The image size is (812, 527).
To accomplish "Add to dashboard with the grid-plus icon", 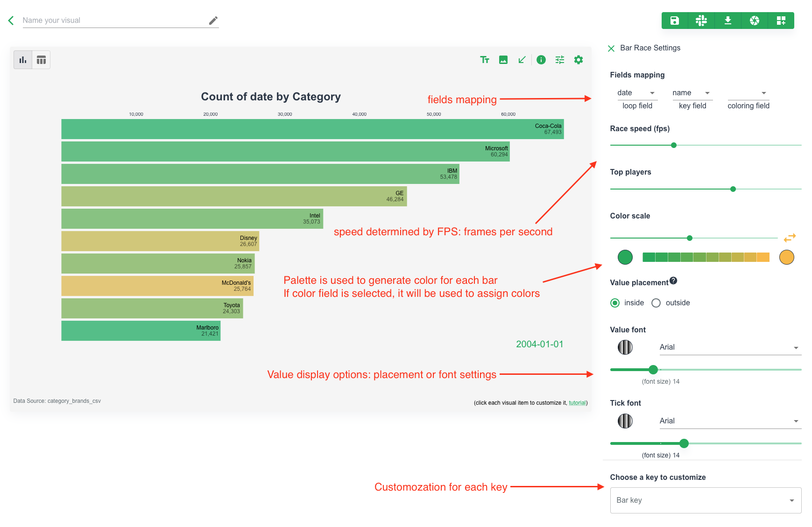I will (x=781, y=21).
